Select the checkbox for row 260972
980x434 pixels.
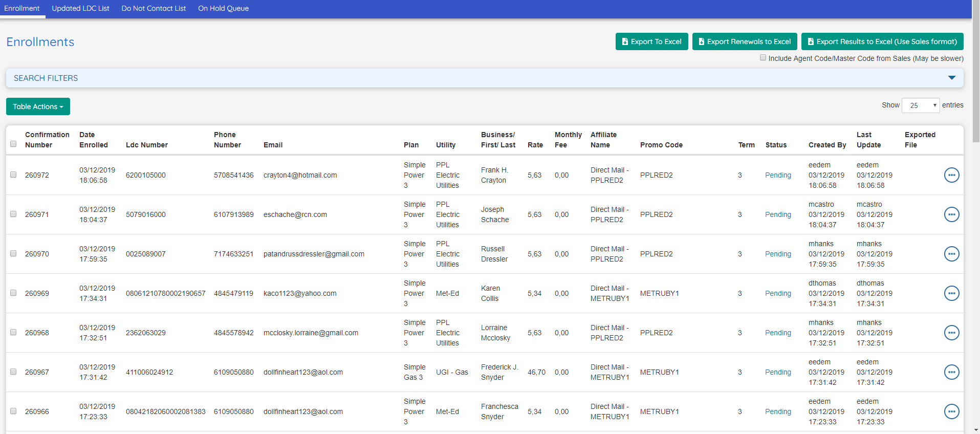[13, 175]
